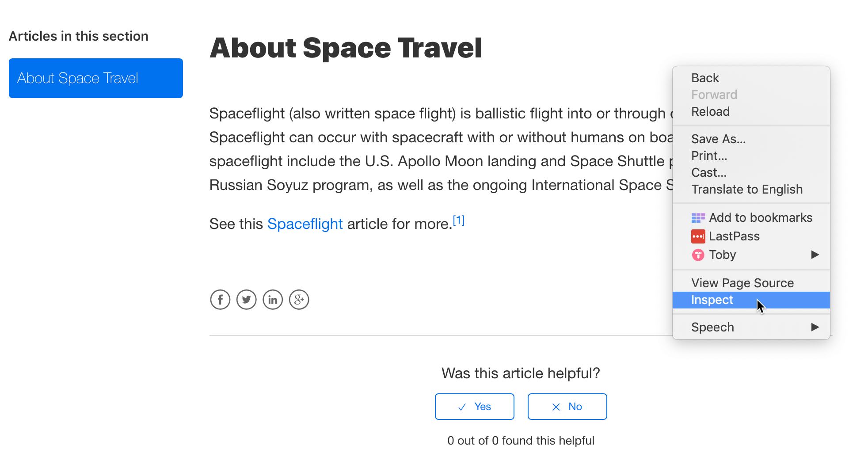
Task: Click the No helpful button
Action: [x=567, y=407]
